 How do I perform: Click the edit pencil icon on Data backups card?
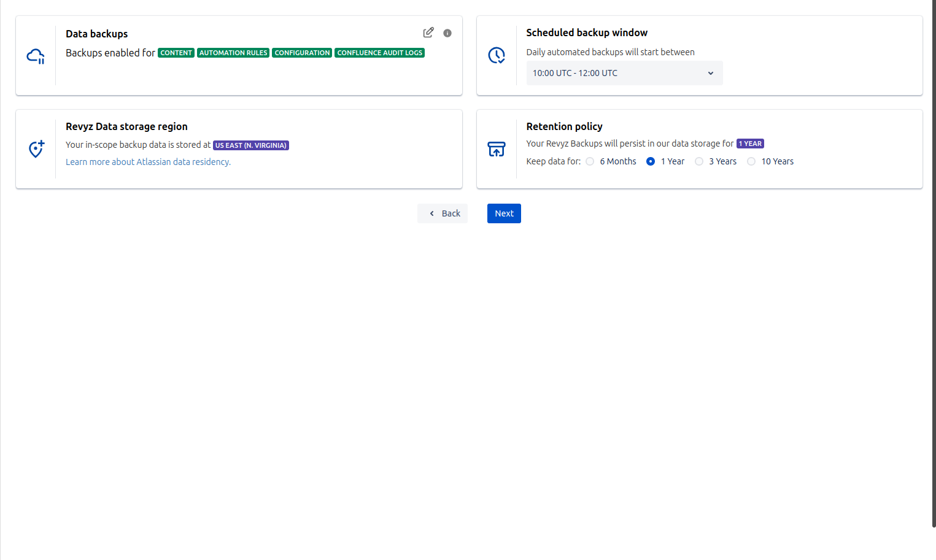(x=428, y=32)
